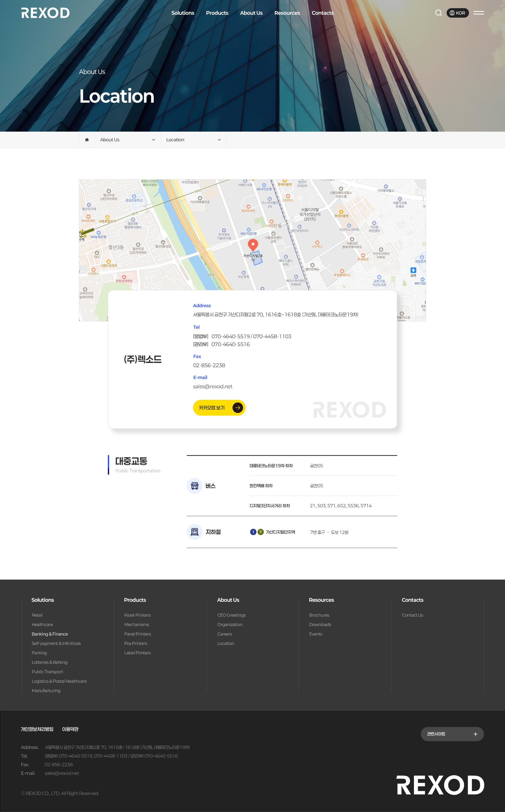Click the subway line 7 badge
505x812 pixels.
click(260, 532)
